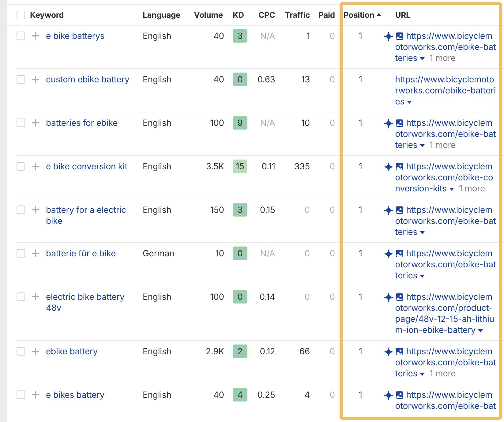Click sparkle icon in 'electric bike battery 48v' row
This screenshot has width=504, height=422.
tap(388, 297)
